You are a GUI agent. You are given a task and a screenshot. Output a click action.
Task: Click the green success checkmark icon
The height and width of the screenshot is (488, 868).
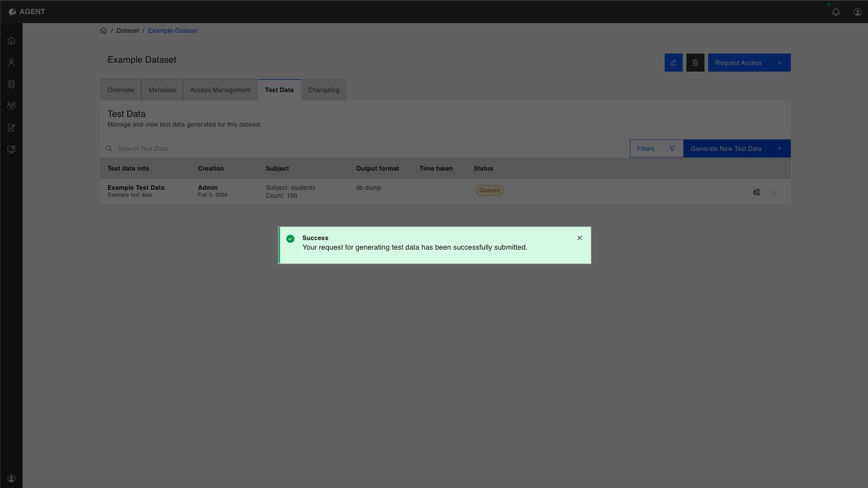[290, 238]
